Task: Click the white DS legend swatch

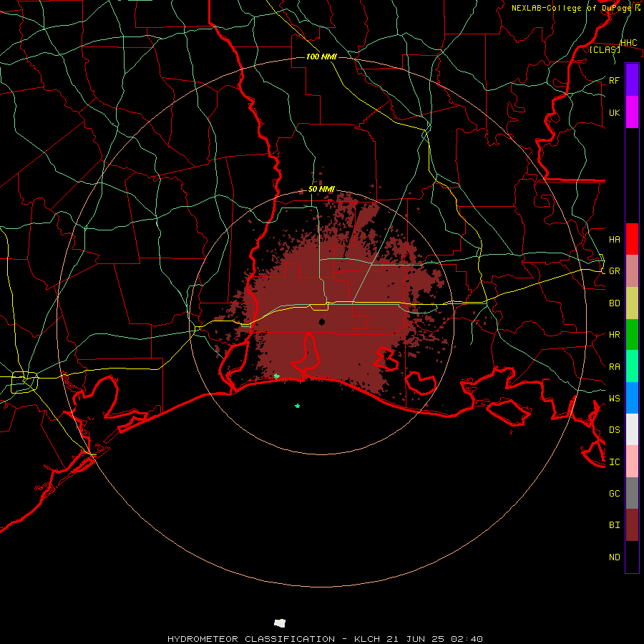Action: tap(632, 429)
